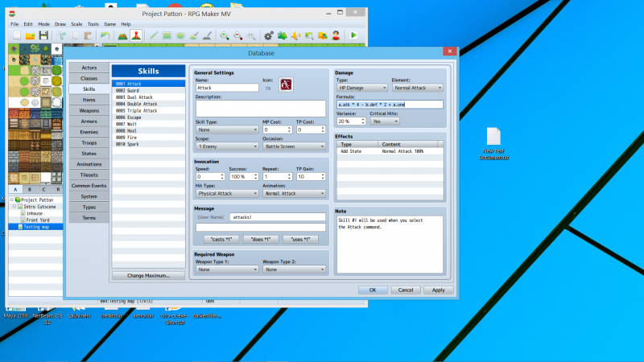The height and width of the screenshot is (362, 644).
Task: Click the Zoom In magnifier icon
Action: (x=225, y=35)
